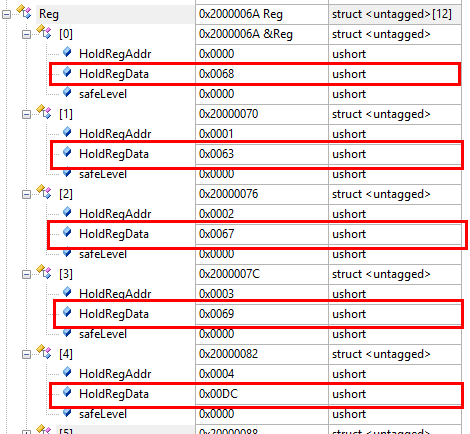Click the struct icon beside [2]

coord(44,192)
